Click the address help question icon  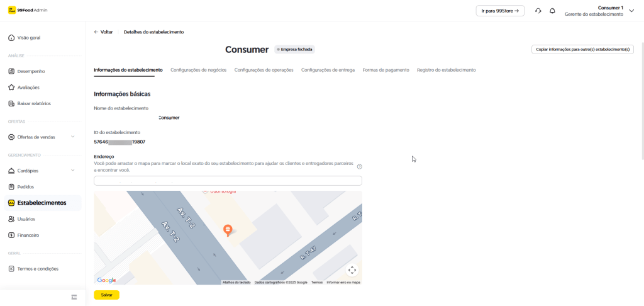(360, 167)
